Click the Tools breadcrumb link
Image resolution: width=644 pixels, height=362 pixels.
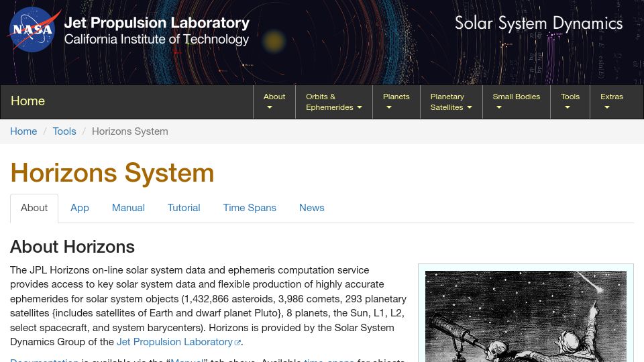tap(64, 131)
